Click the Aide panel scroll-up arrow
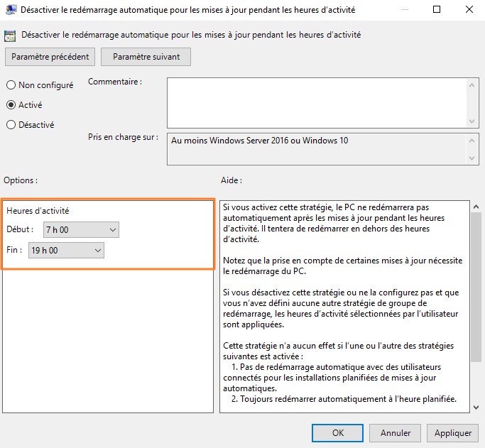The height and width of the screenshot is (448, 485). 476,207
